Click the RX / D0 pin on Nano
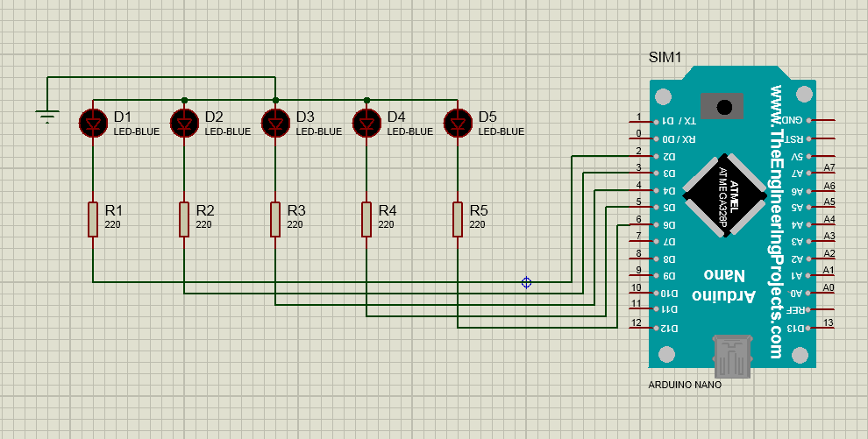 [657, 138]
